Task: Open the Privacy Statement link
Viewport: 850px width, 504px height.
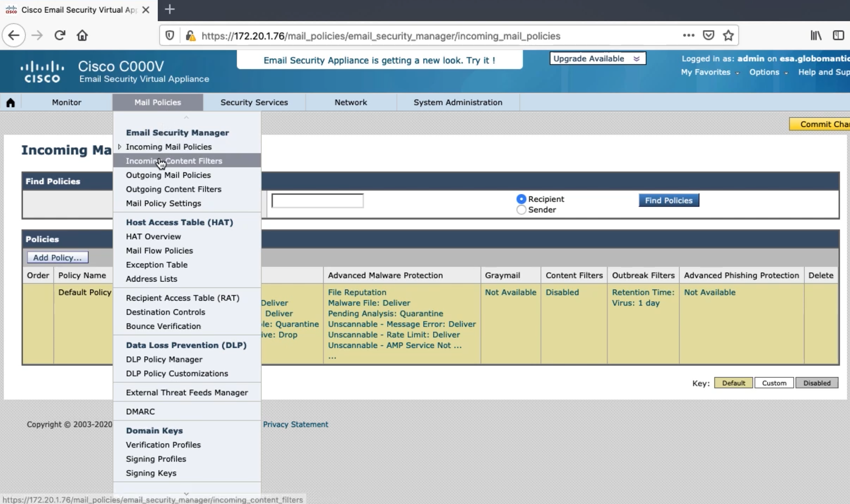Action: click(x=295, y=424)
